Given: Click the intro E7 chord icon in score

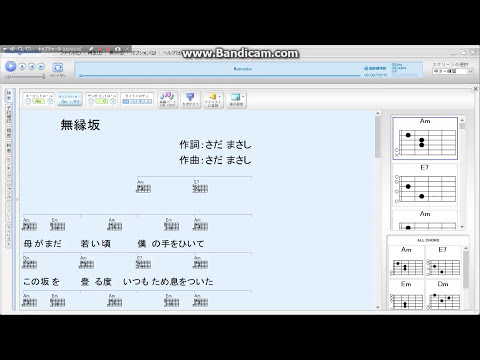Looking at the screenshot, I should pyautogui.click(x=200, y=187).
